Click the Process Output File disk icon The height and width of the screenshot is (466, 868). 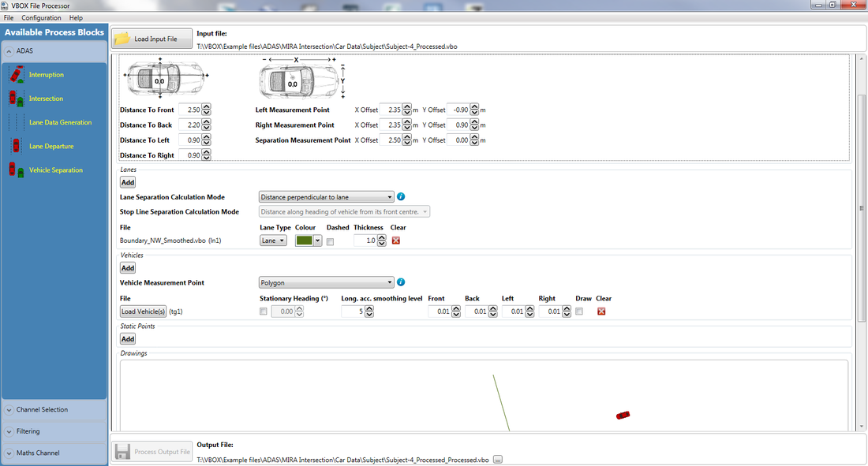point(122,452)
